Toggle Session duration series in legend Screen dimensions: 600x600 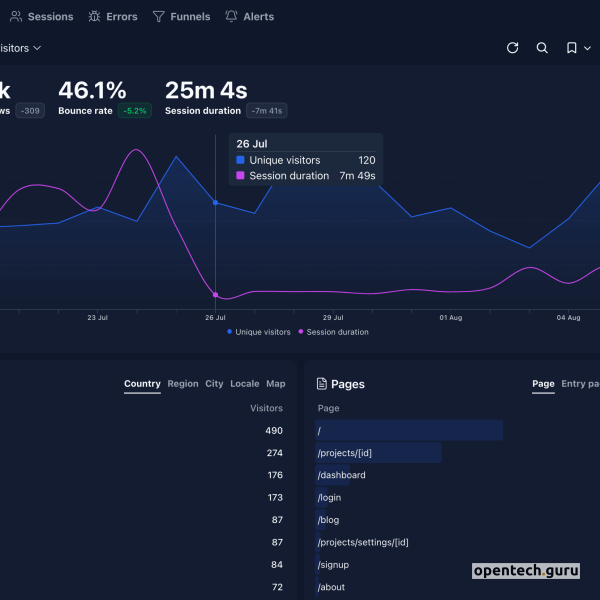click(x=333, y=332)
